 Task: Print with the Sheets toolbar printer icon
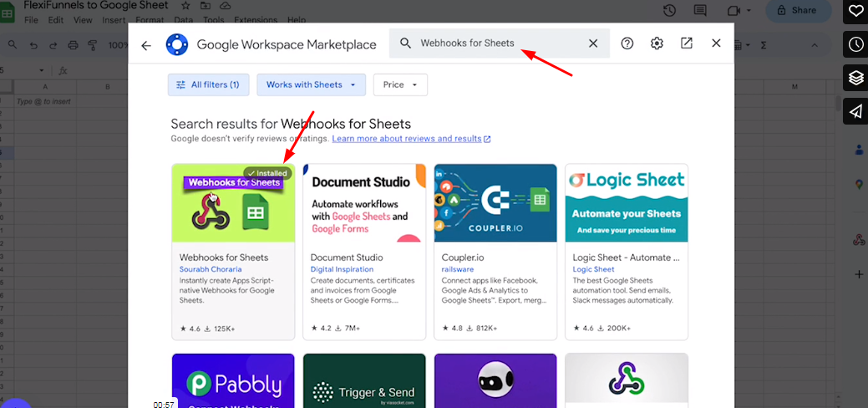point(73,45)
